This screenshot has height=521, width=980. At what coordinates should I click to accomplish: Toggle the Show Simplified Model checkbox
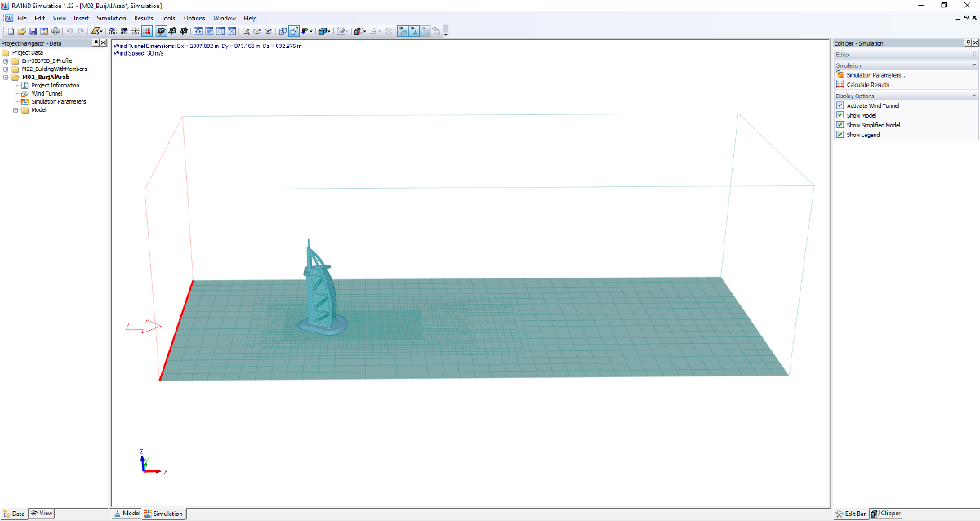[x=840, y=125]
